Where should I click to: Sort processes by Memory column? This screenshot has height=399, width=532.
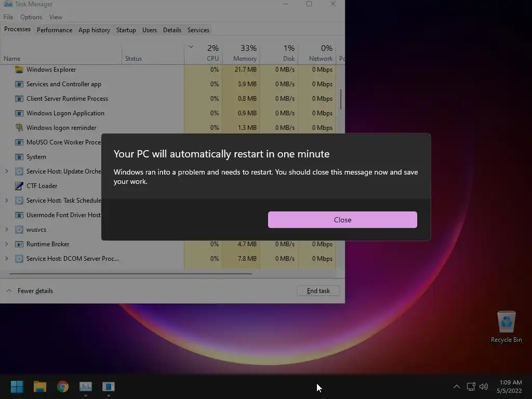tap(241, 54)
